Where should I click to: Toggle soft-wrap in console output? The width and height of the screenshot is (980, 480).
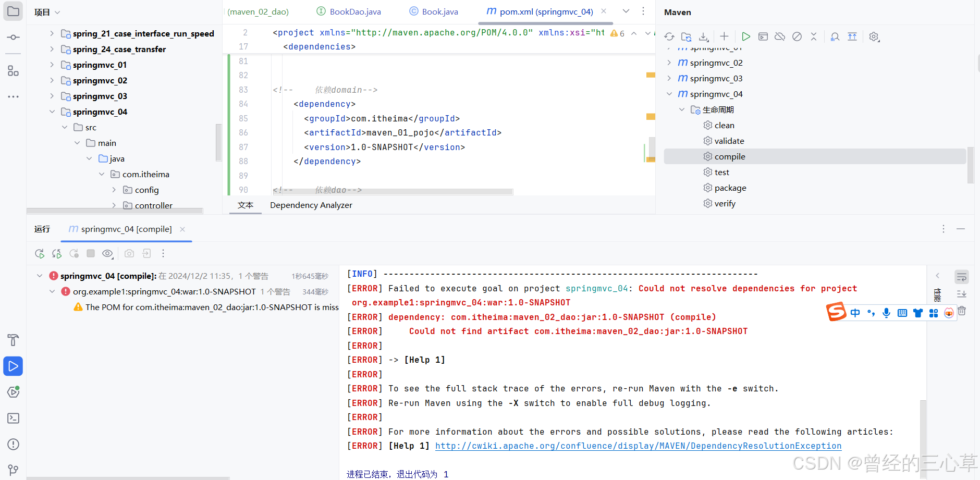coord(961,277)
